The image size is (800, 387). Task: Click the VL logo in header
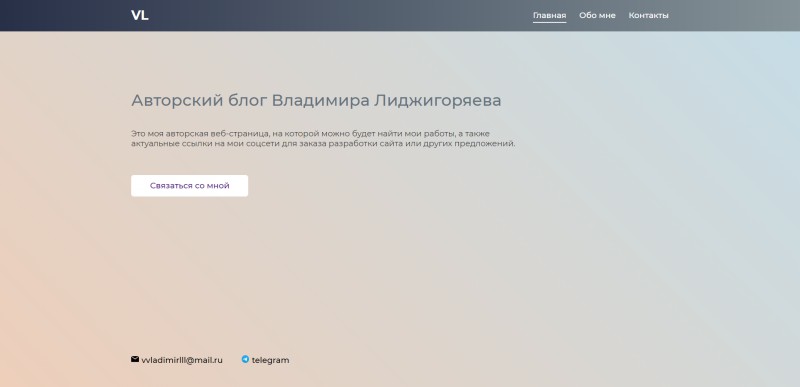coord(140,15)
